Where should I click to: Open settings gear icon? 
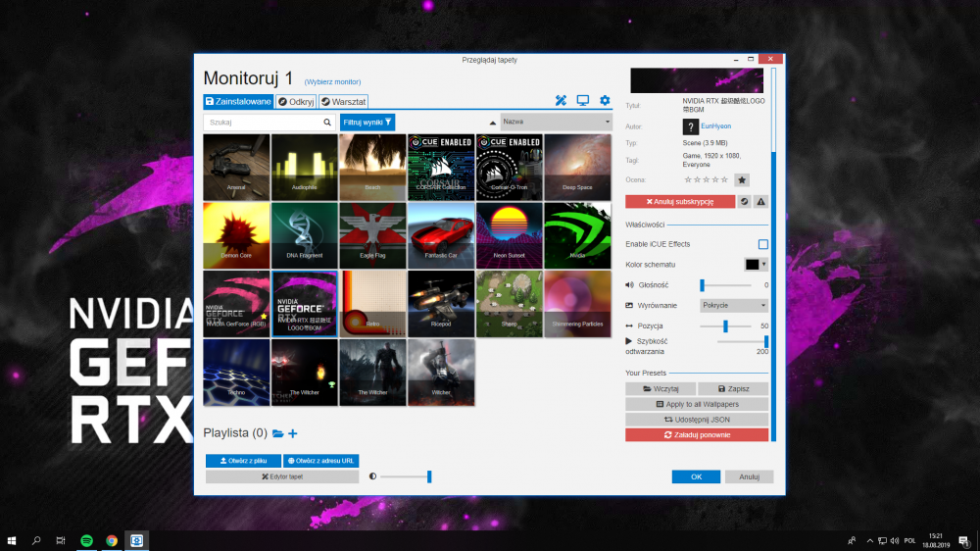click(605, 101)
